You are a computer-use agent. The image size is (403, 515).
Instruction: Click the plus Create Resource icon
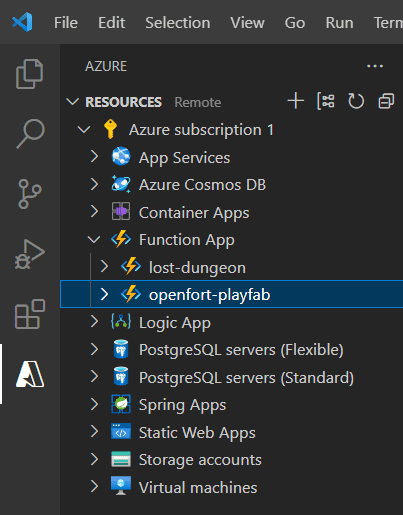pos(296,101)
